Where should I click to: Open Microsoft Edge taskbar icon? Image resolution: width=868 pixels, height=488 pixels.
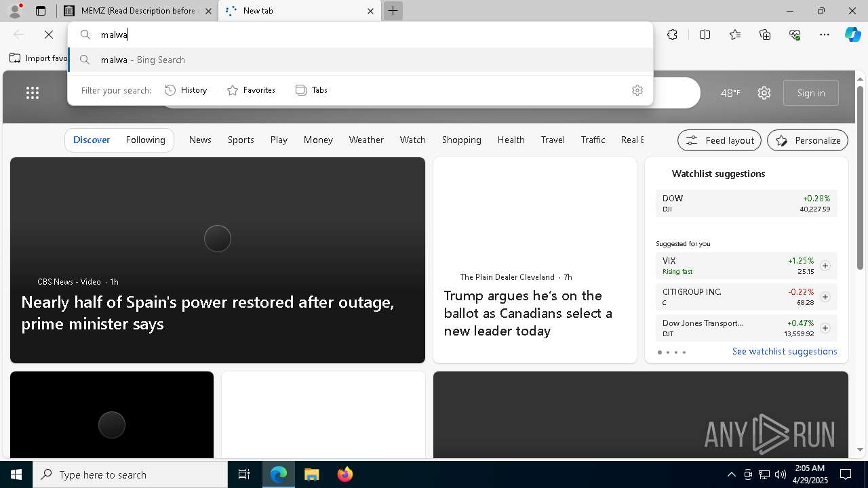279,474
